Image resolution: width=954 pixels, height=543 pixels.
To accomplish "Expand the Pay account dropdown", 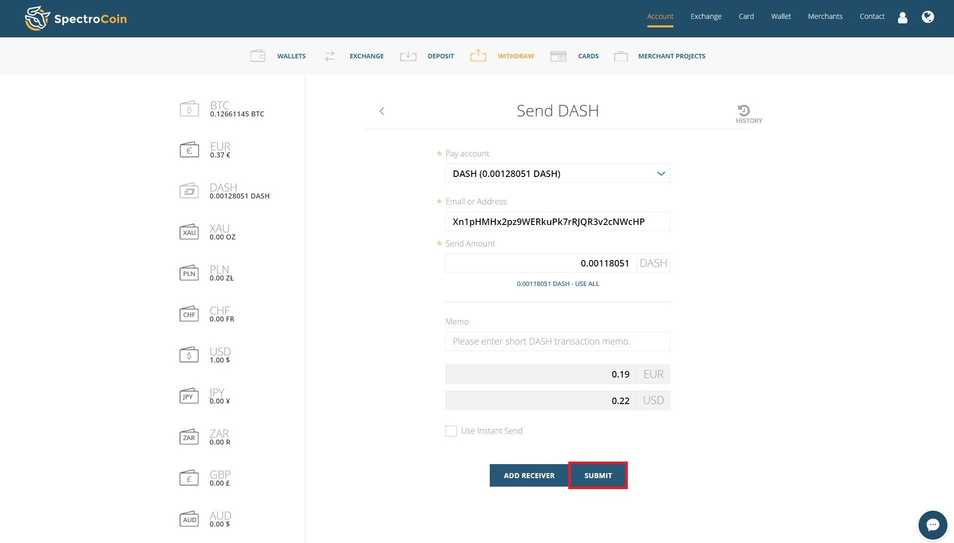I will pos(557,173).
